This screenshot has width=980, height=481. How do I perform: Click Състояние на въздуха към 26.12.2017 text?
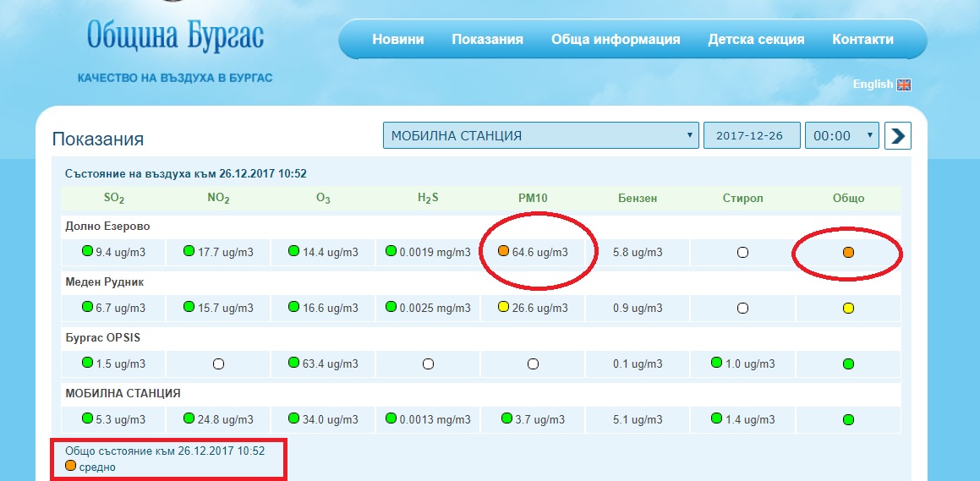(186, 173)
